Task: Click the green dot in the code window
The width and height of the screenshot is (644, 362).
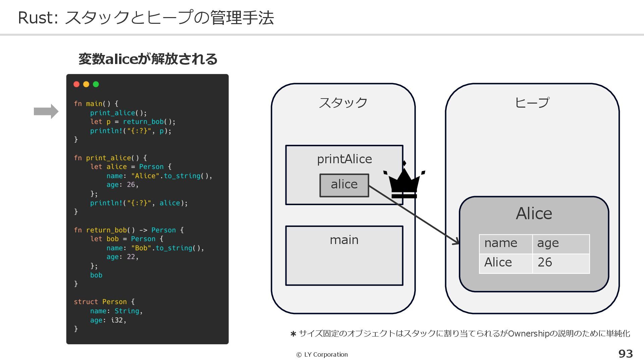Action: point(96,84)
